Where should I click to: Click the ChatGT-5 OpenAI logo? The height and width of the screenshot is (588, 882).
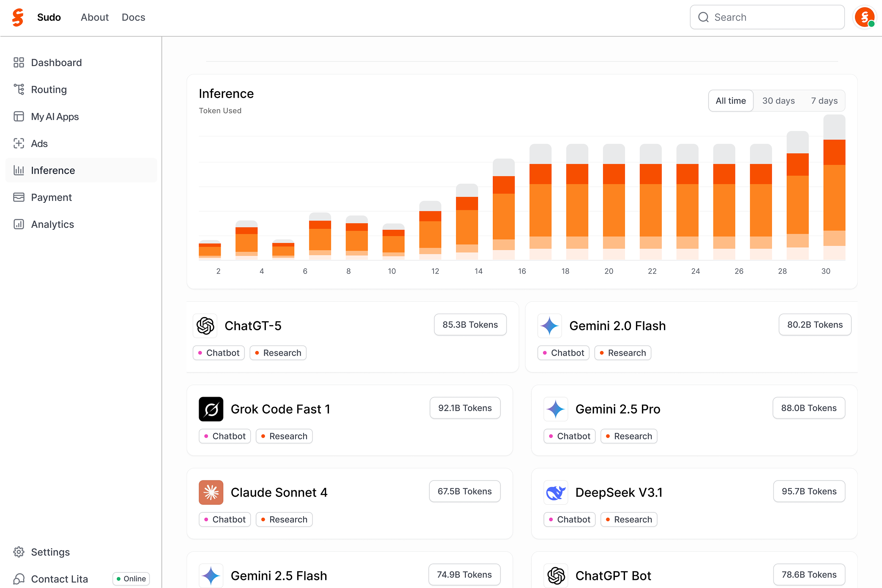pyautogui.click(x=205, y=326)
